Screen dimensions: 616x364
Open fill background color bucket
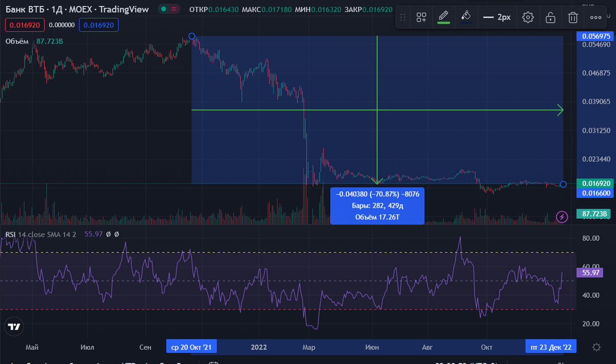click(x=466, y=17)
